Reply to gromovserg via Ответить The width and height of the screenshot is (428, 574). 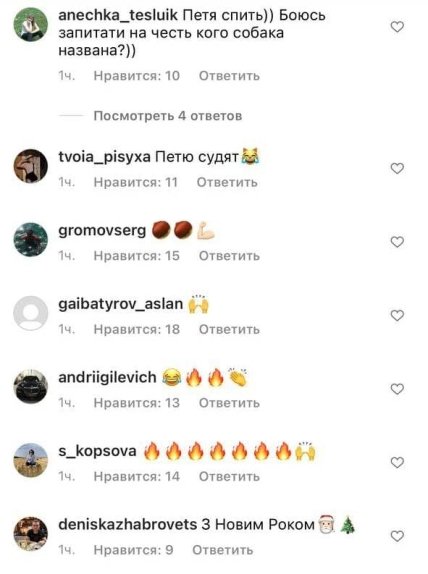click(229, 256)
